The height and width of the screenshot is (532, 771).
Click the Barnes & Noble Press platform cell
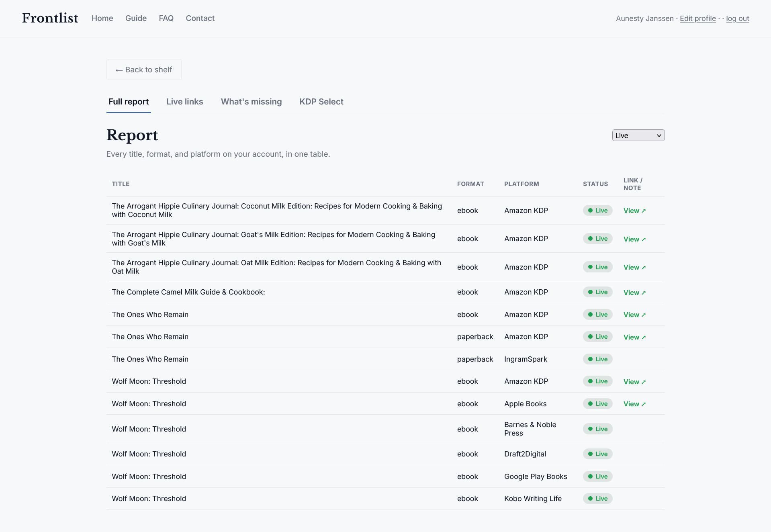click(530, 429)
